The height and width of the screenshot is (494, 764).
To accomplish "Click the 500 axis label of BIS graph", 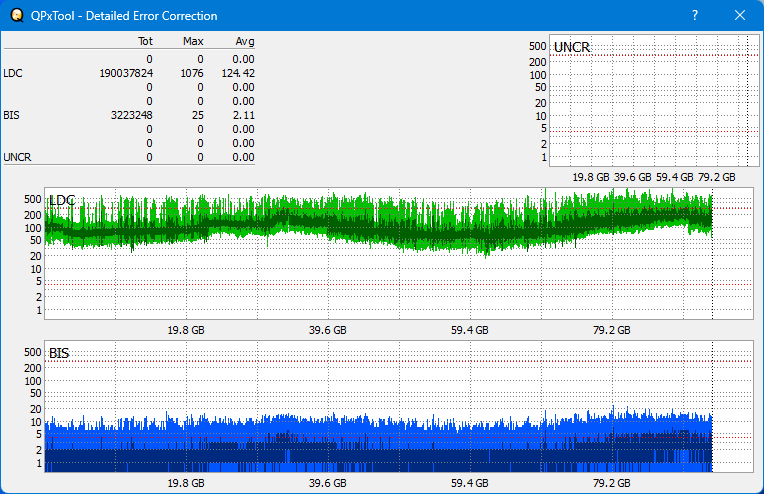I will pos(33,352).
